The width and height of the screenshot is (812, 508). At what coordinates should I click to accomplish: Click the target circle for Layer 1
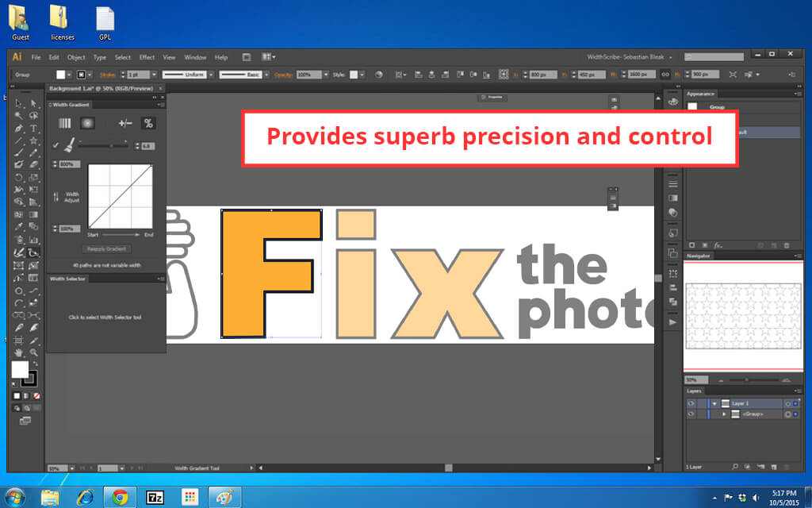pos(787,403)
